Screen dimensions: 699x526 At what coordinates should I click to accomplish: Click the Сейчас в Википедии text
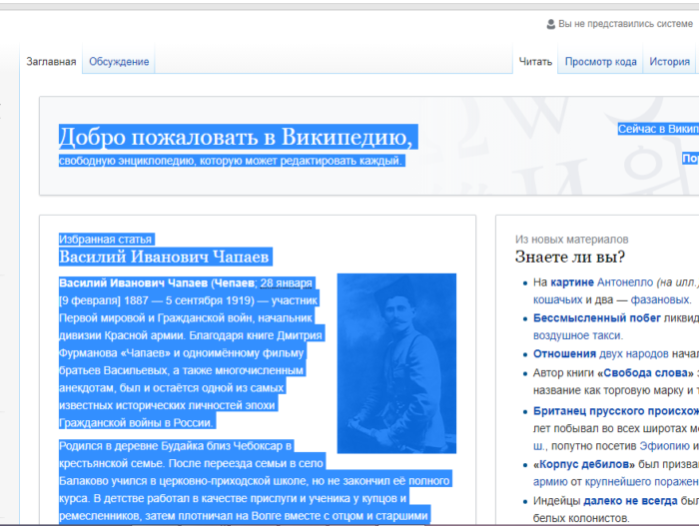658,129
